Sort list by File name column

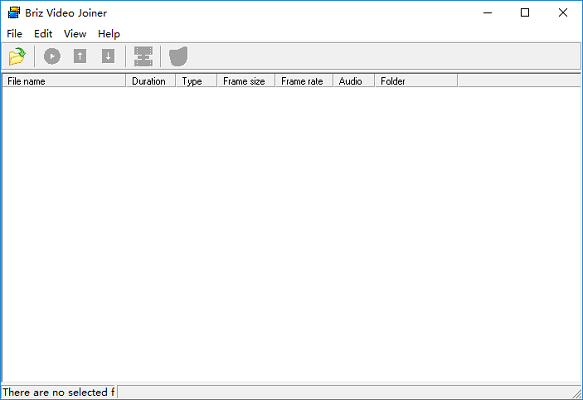coord(64,81)
